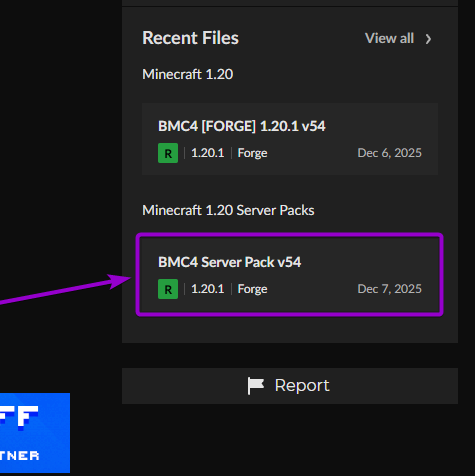This screenshot has width=475, height=476.
Task: Click the 1.20.1 version on BMC4 [FORGE] row
Action: pos(208,153)
